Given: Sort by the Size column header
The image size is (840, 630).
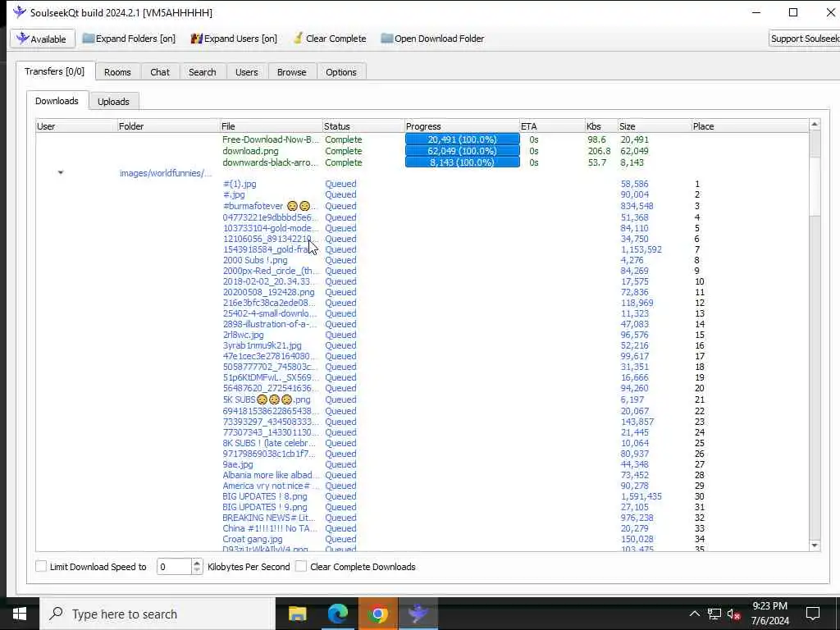Looking at the screenshot, I should tap(655, 126).
